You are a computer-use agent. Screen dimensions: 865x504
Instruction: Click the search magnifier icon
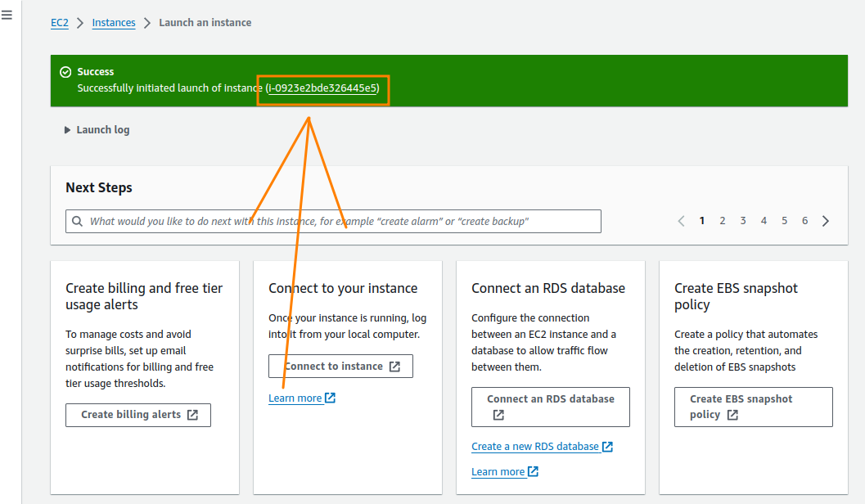[78, 221]
